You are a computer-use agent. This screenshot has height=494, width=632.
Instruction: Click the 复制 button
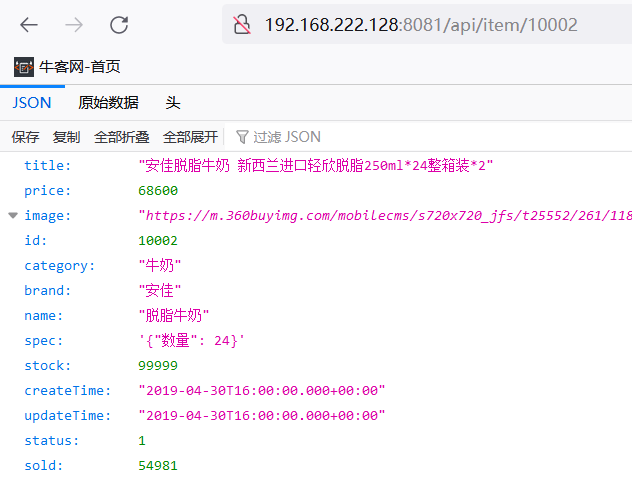(67, 137)
